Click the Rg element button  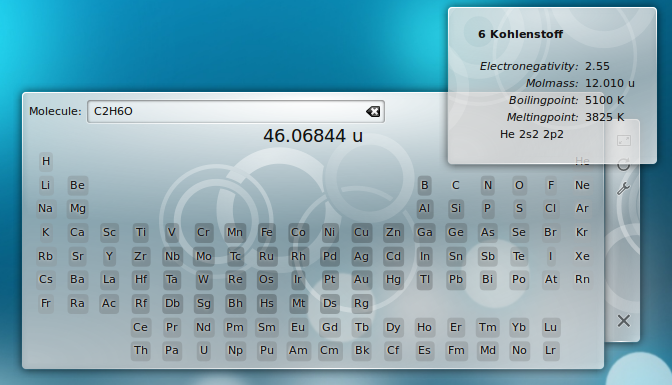[361, 304]
